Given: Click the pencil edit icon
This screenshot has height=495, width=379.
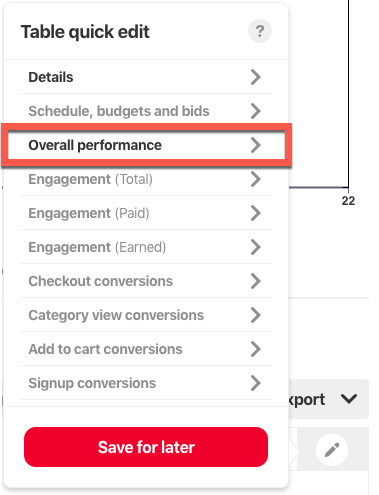Looking at the screenshot, I should click(332, 450).
